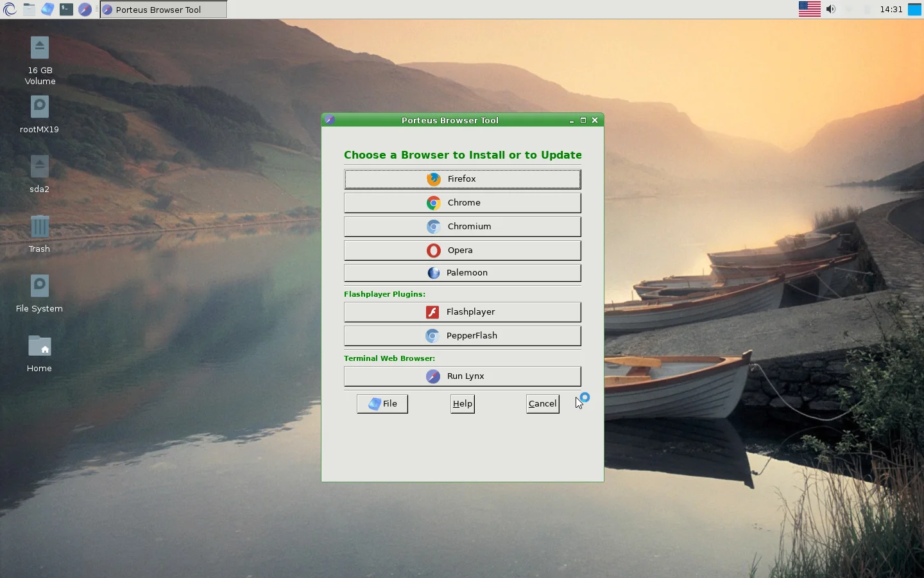924x578 pixels.
Task: Open the volume control in system tray
Action: click(x=831, y=10)
